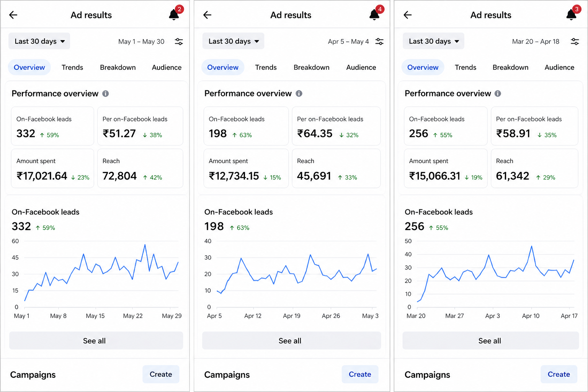Open Reach card showing 45,691

(x=336, y=168)
